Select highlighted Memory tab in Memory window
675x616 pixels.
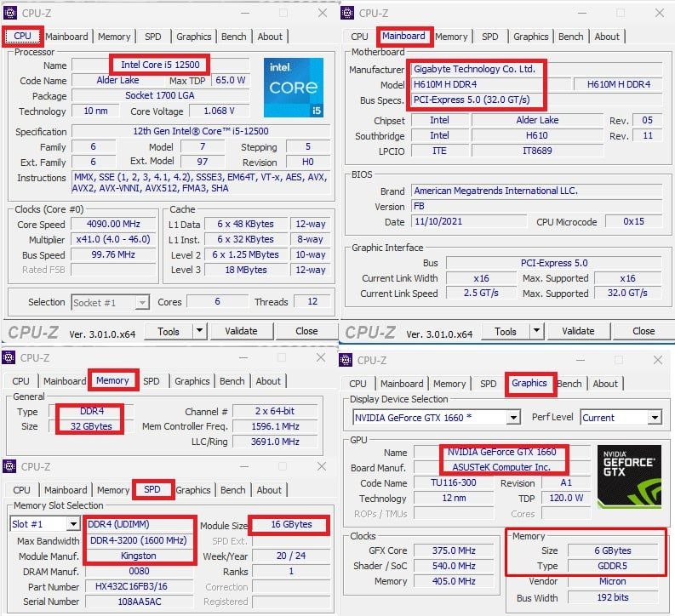113,380
